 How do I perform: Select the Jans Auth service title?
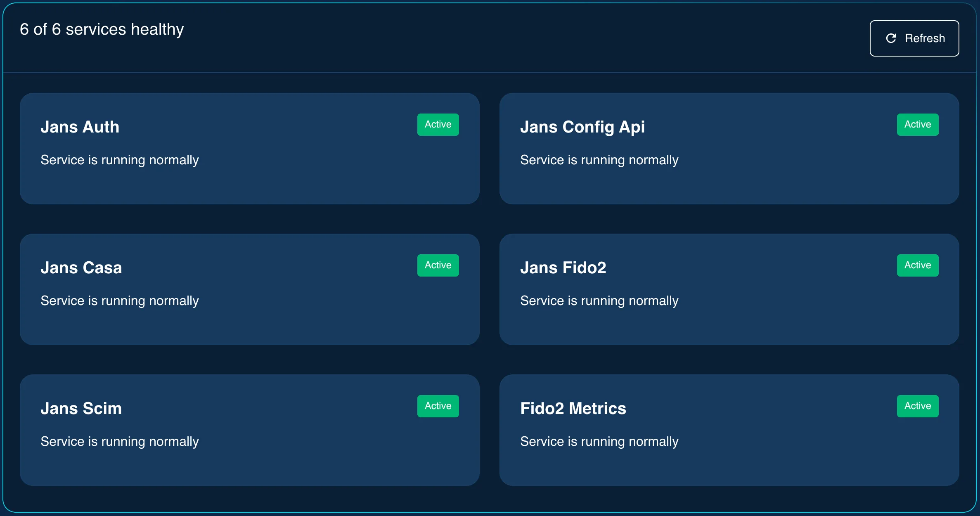tap(80, 127)
